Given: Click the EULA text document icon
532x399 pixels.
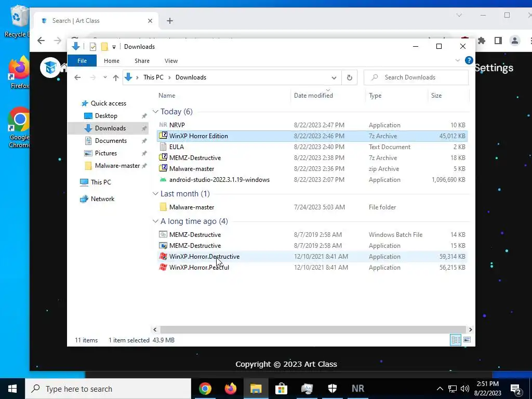Looking at the screenshot, I should point(163,147).
